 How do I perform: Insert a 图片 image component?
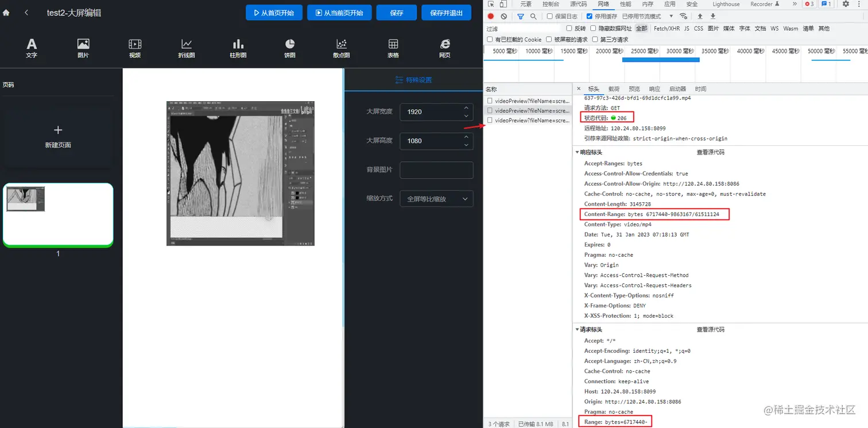tap(83, 48)
